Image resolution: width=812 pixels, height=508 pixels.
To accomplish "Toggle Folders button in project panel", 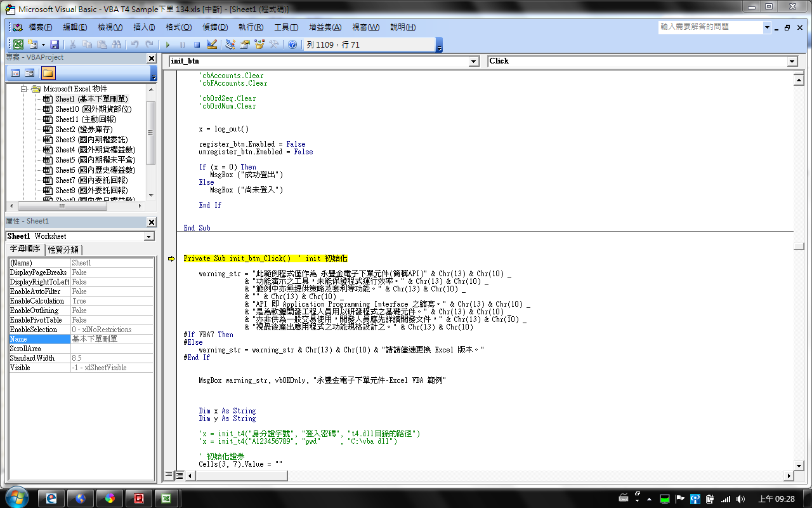I will [48, 73].
